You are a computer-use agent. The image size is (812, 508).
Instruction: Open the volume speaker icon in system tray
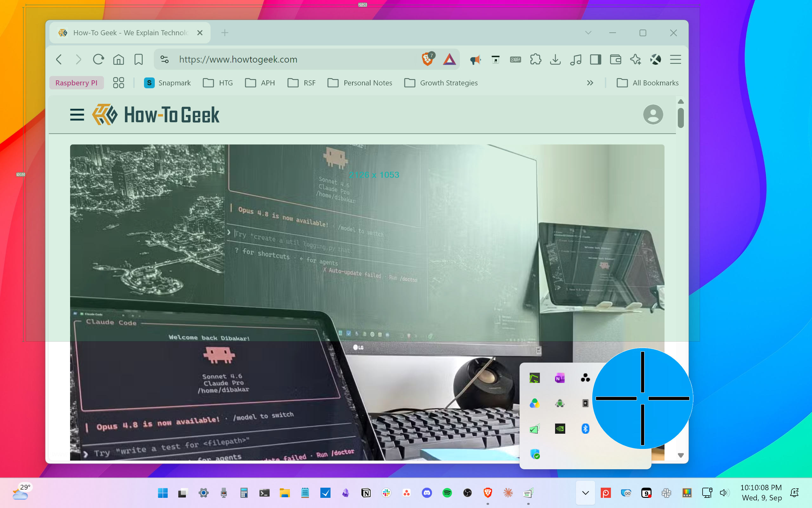tap(724, 493)
